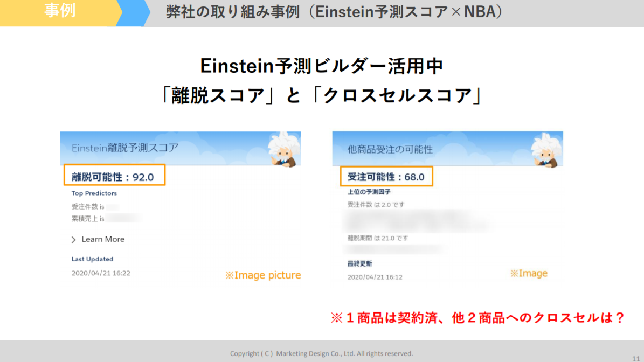Click the Top Predictors label
This screenshot has height=362, width=644.
[x=94, y=193]
